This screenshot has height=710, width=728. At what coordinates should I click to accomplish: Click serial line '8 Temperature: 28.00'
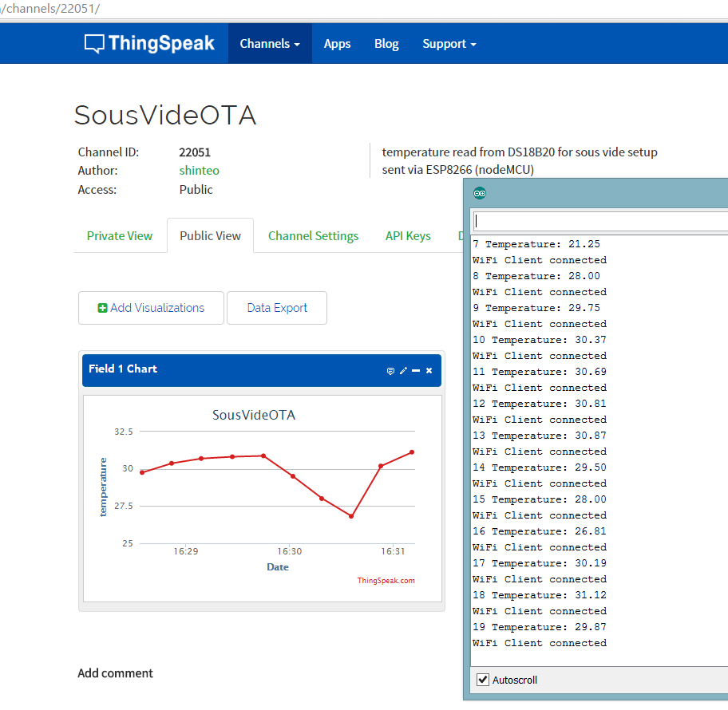[x=536, y=276]
